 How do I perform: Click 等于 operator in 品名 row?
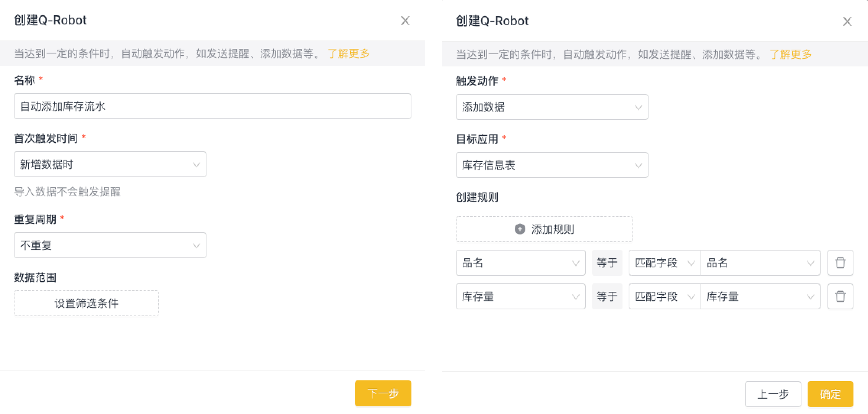pos(607,263)
